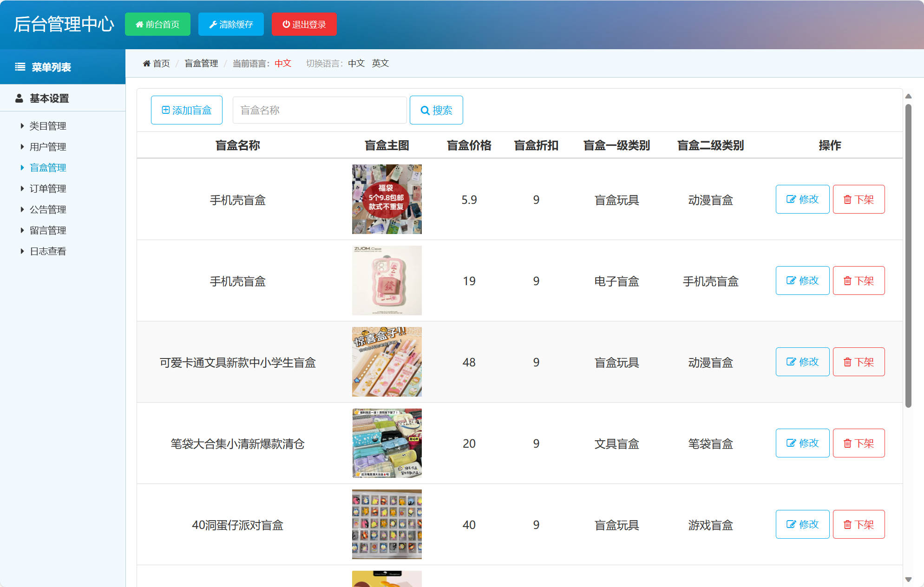Click the plus icon on 添加盲盒 button
Viewport: 924px width, 587px height.
(165, 110)
